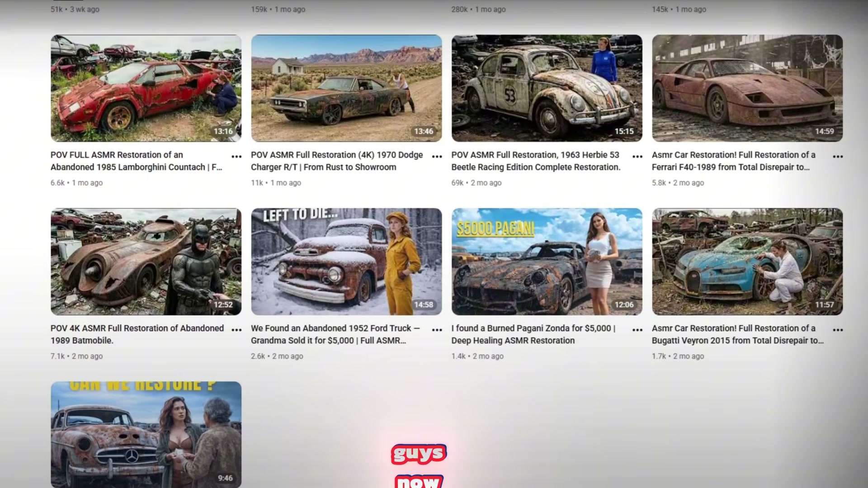The width and height of the screenshot is (868, 488).
Task: Open title 'POV ASMR Full Restoration (4K) 1970 Dodge Charger'
Action: (337, 161)
